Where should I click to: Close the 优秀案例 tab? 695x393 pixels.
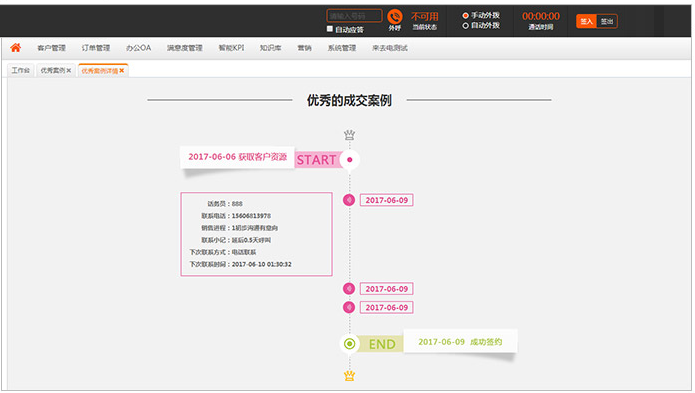coord(69,70)
